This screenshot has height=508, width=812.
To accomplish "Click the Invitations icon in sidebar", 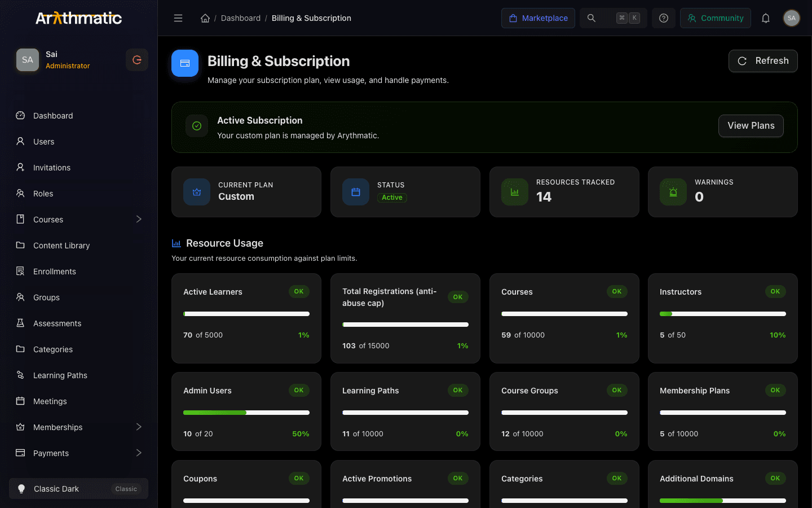I will 20,168.
